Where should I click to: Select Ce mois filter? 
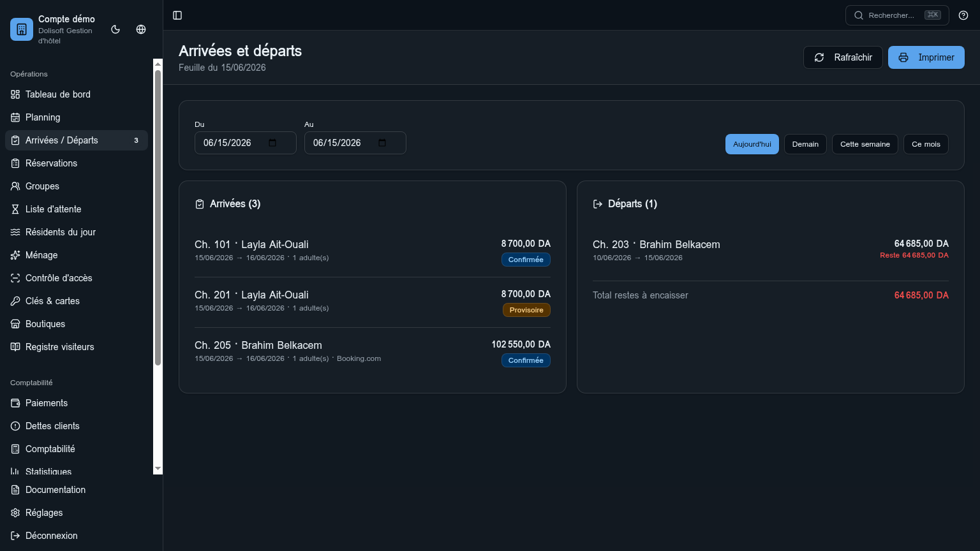(x=926, y=144)
